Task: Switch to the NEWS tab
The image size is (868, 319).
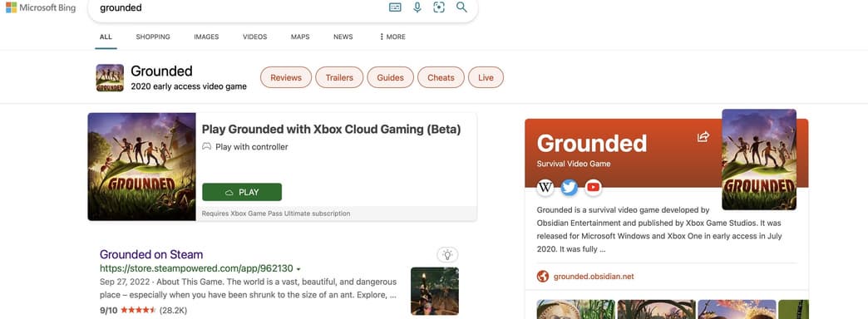Action: (x=343, y=37)
